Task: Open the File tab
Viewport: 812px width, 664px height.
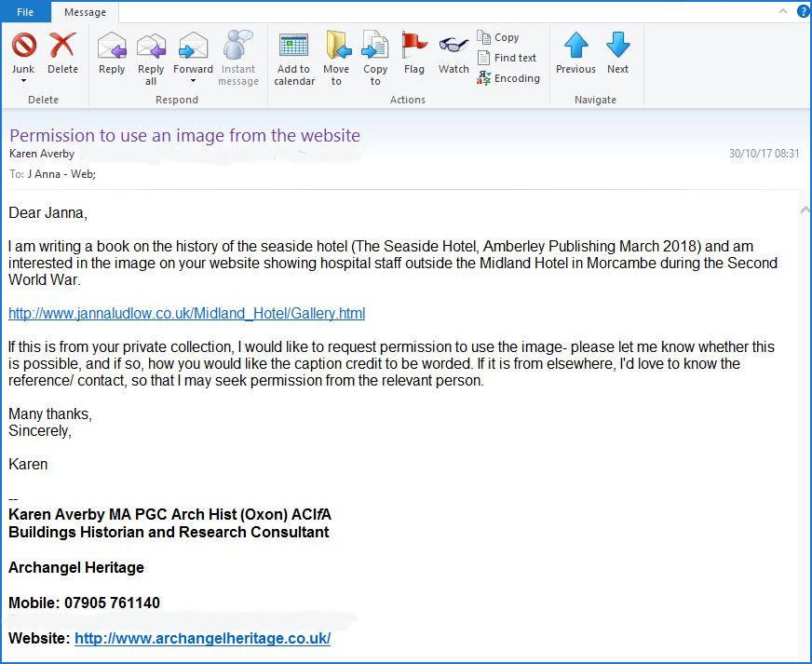Action: 25,12
